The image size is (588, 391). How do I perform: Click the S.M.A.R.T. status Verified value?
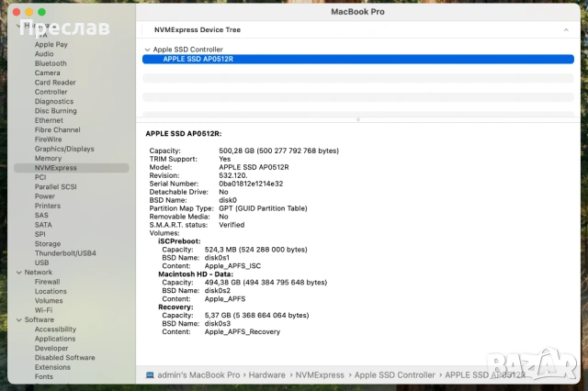click(232, 225)
